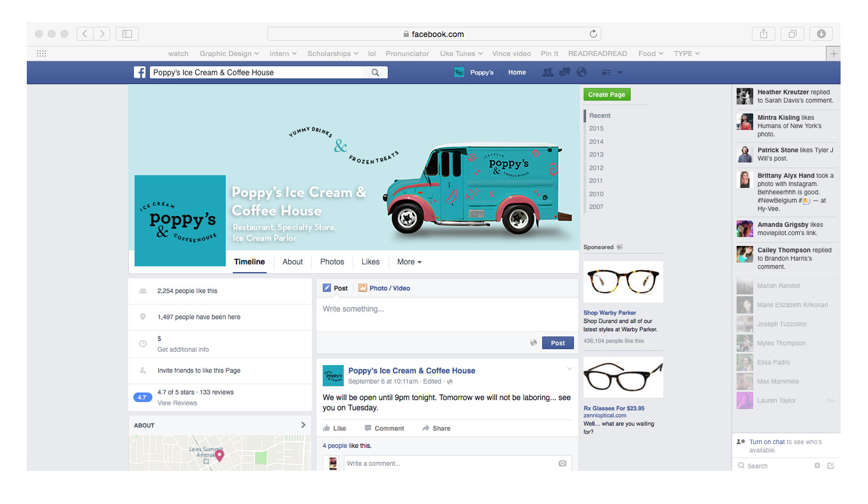868x504 pixels.
Task: Like the Poppy's September 6 post
Action: coord(335,428)
